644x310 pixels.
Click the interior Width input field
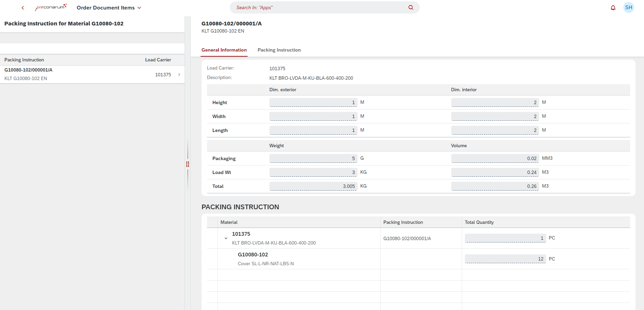494,116
